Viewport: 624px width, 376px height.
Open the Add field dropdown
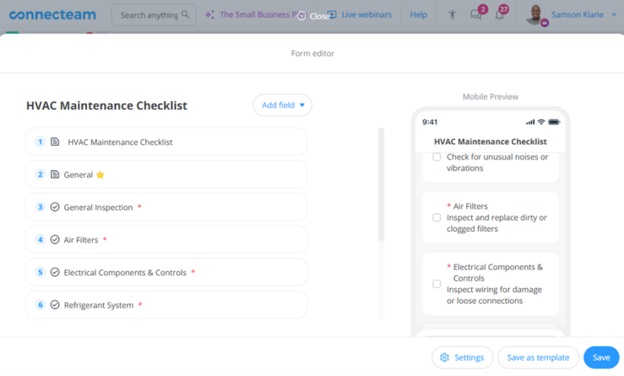[283, 105]
